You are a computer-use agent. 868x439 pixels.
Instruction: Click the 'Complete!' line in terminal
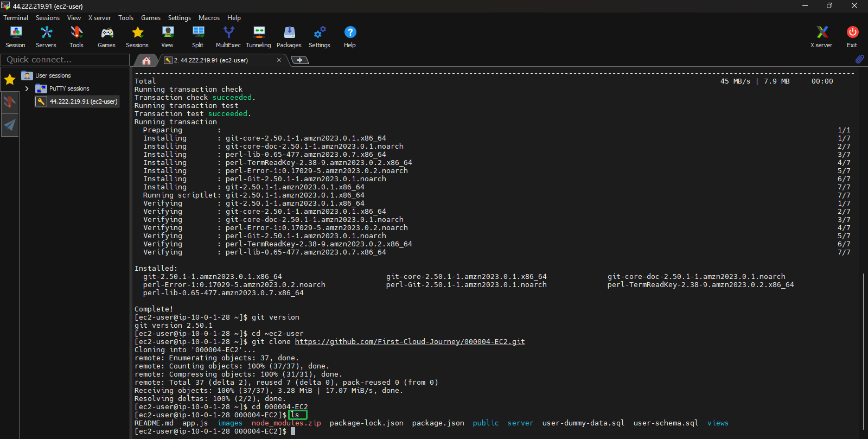(154, 309)
